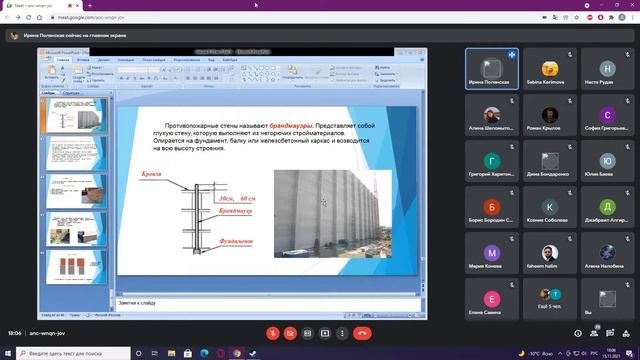The height and width of the screenshot is (360, 640).
Task: Click the Chrome taskbar icon
Action: (x=237, y=353)
